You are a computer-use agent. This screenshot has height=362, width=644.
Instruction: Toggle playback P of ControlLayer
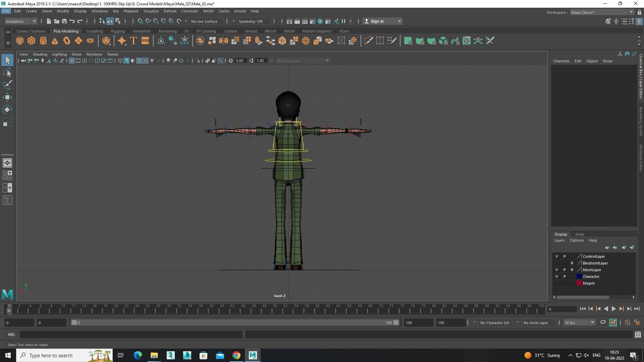564,256
